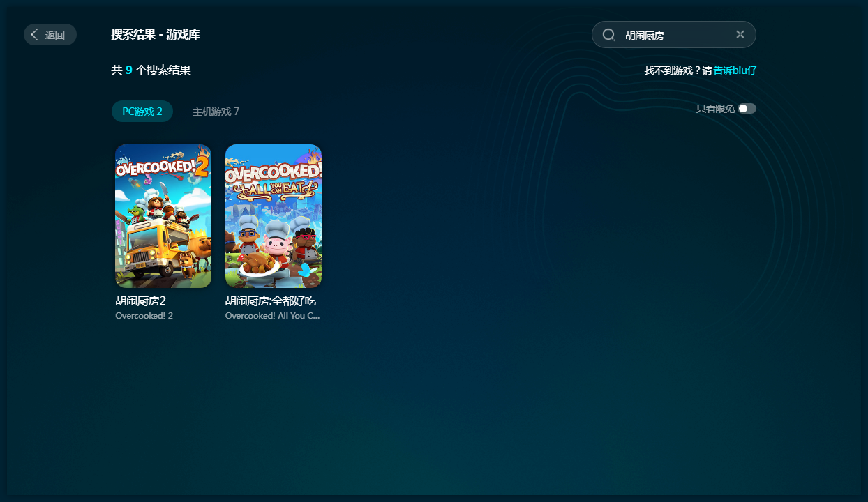Select the 胡闹厨房:全都好吃 game title

tap(271, 301)
